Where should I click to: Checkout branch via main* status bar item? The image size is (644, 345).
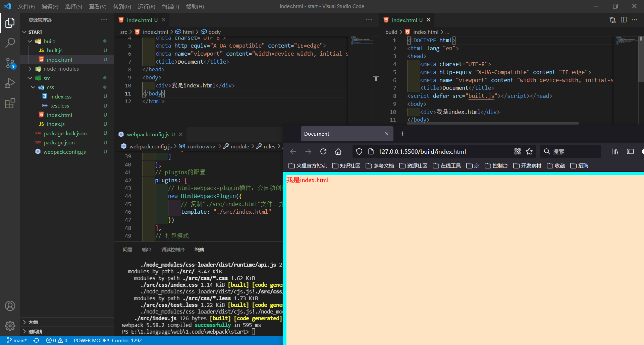16,340
